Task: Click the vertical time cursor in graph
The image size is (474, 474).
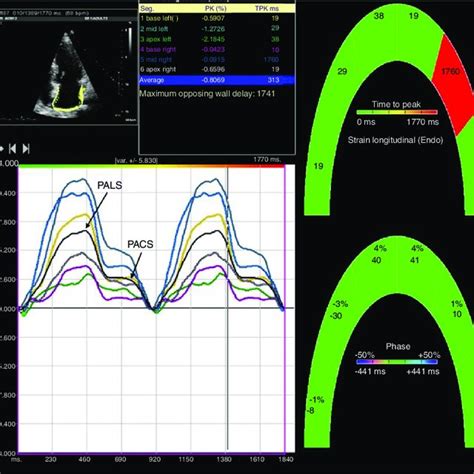Action: click(x=228, y=308)
